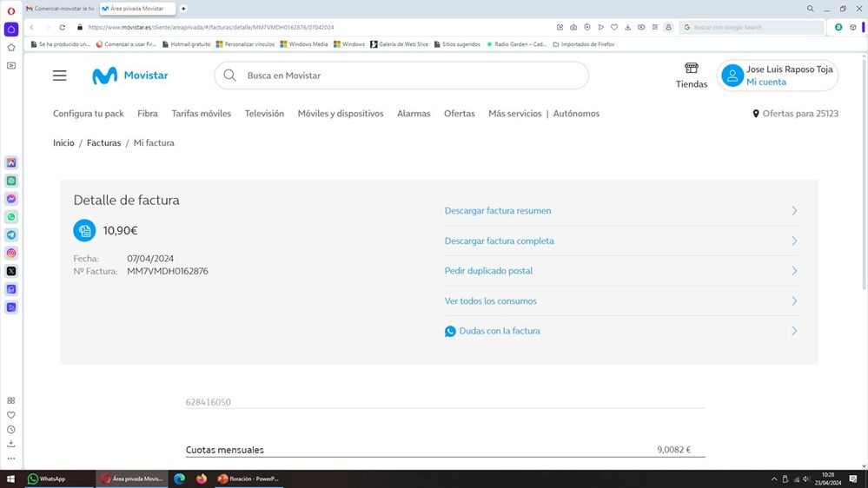Click Descargar factura completa link

(499, 241)
